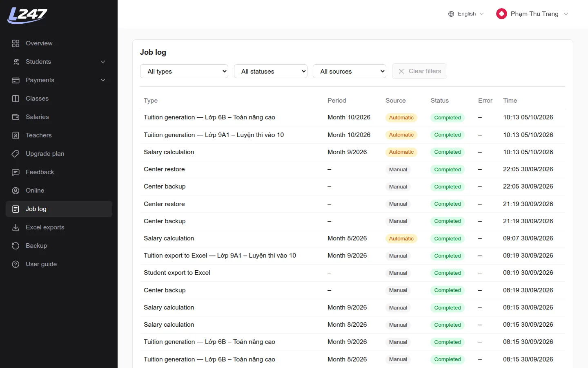Click the Online user icon

16,191
